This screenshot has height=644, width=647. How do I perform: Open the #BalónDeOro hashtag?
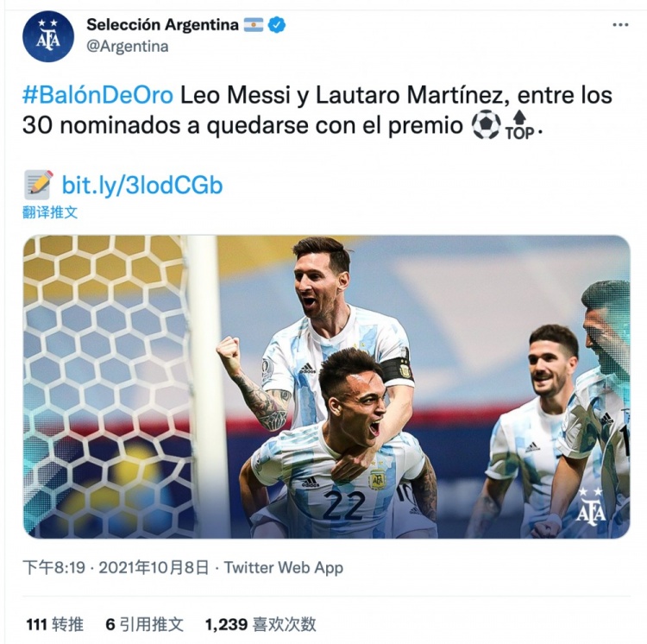(x=97, y=95)
